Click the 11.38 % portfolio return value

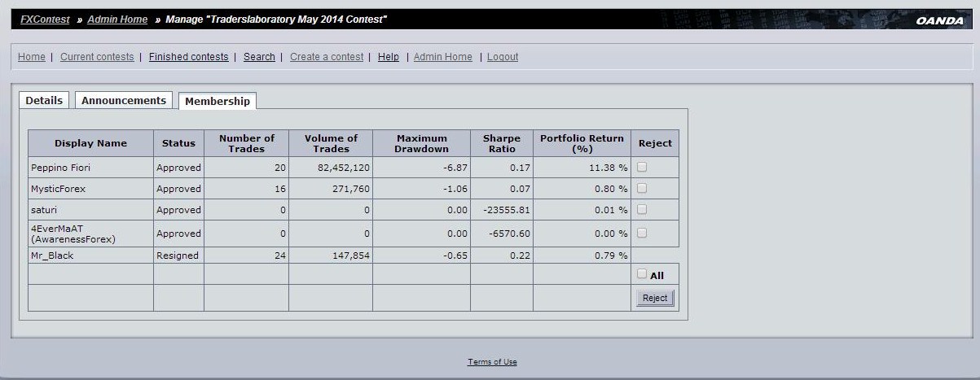pyautogui.click(x=607, y=168)
